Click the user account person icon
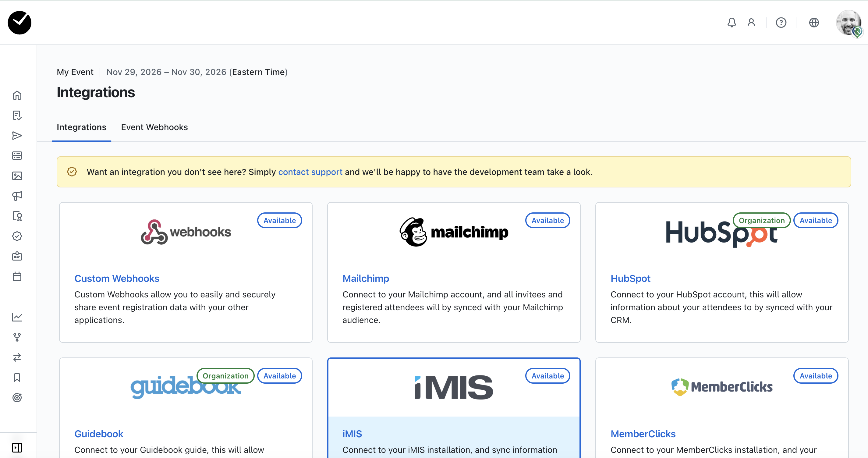 tap(751, 23)
